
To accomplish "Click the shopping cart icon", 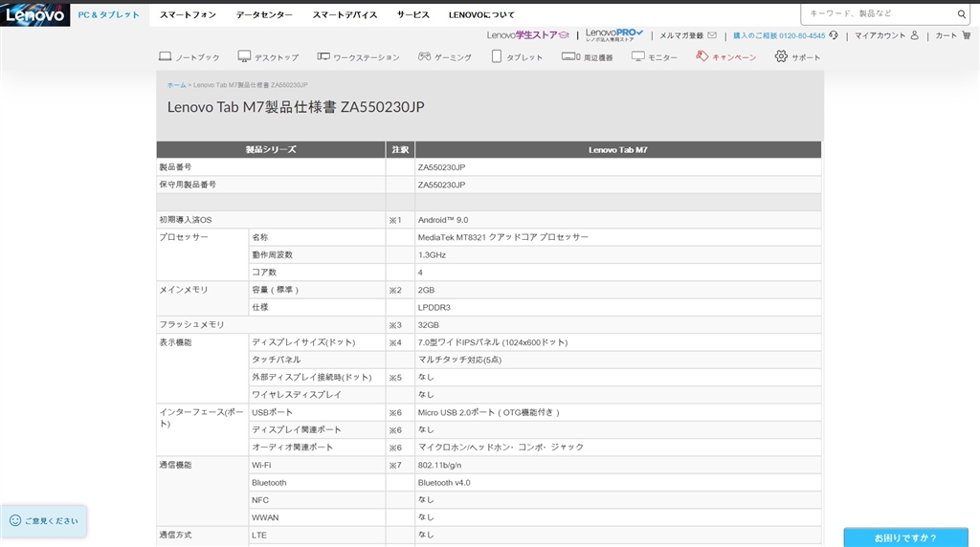I will tap(967, 35).
